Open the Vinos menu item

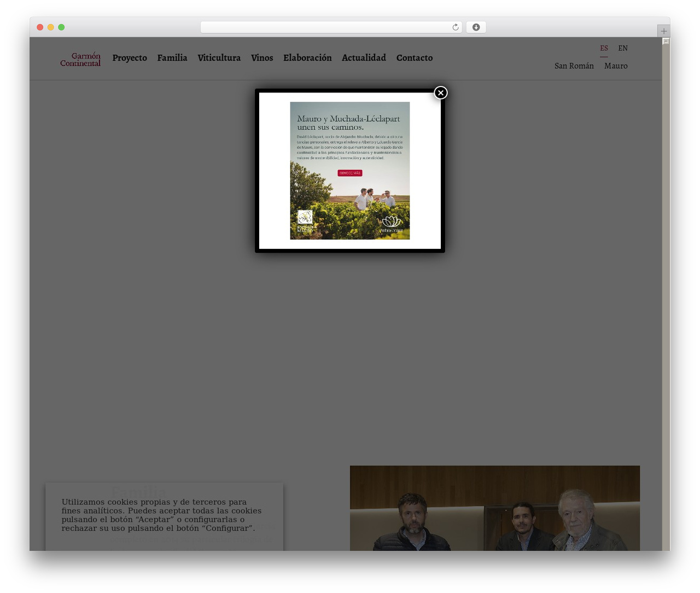262,58
